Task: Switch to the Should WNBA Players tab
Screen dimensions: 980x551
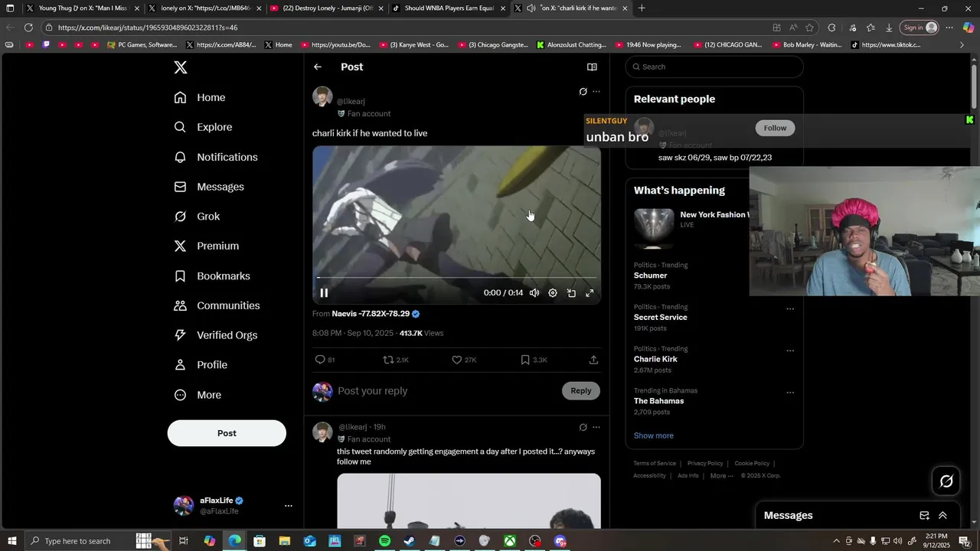Action: pos(449,8)
